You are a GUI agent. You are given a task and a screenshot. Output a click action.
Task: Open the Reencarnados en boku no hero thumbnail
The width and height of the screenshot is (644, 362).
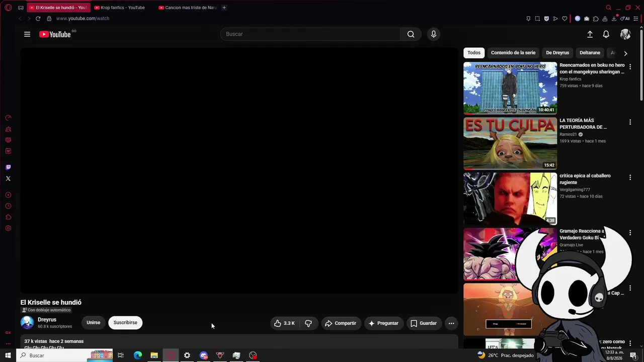coord(510,88)
